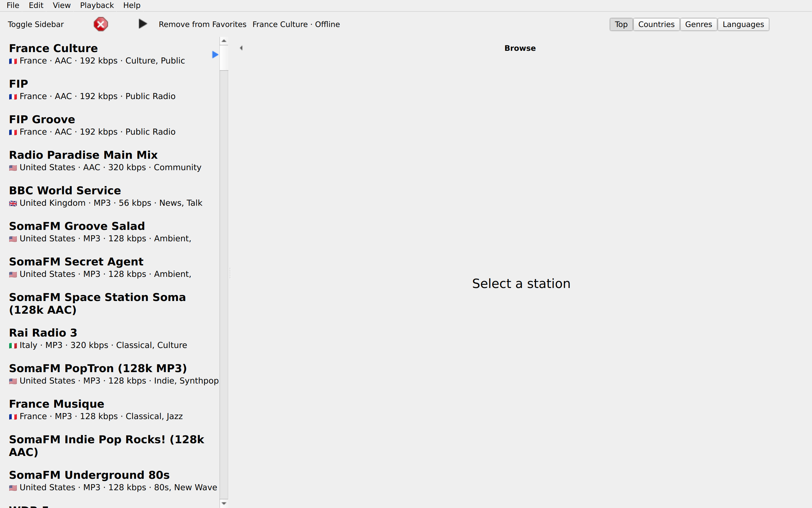
Task: Open the Edit menu
Action: (x=36, y=5)
